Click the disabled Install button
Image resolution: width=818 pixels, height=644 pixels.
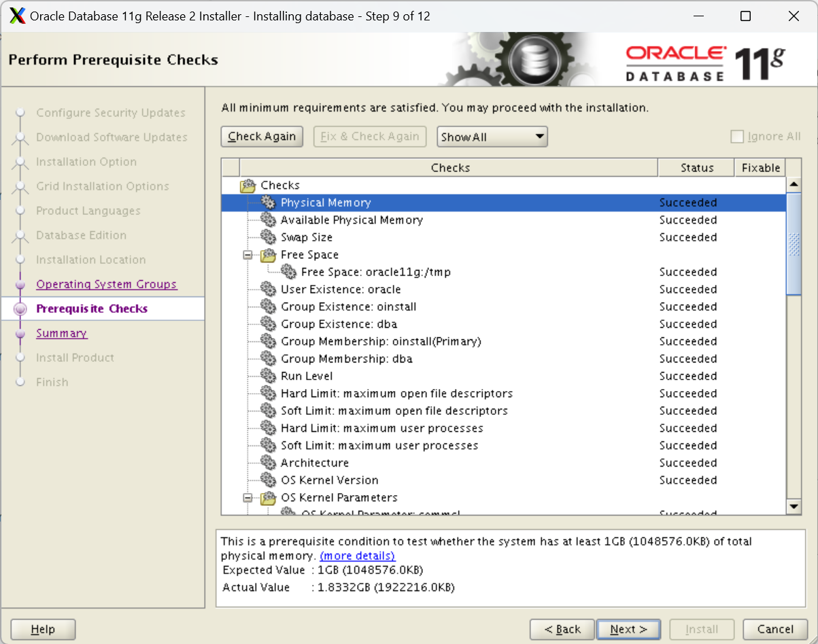(x=702, y=629)
